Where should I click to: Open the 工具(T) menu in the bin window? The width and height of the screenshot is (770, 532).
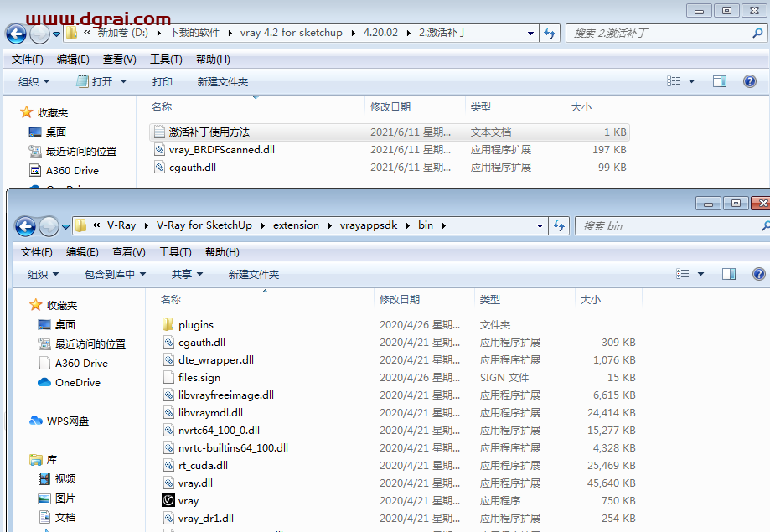click(175, 252)
